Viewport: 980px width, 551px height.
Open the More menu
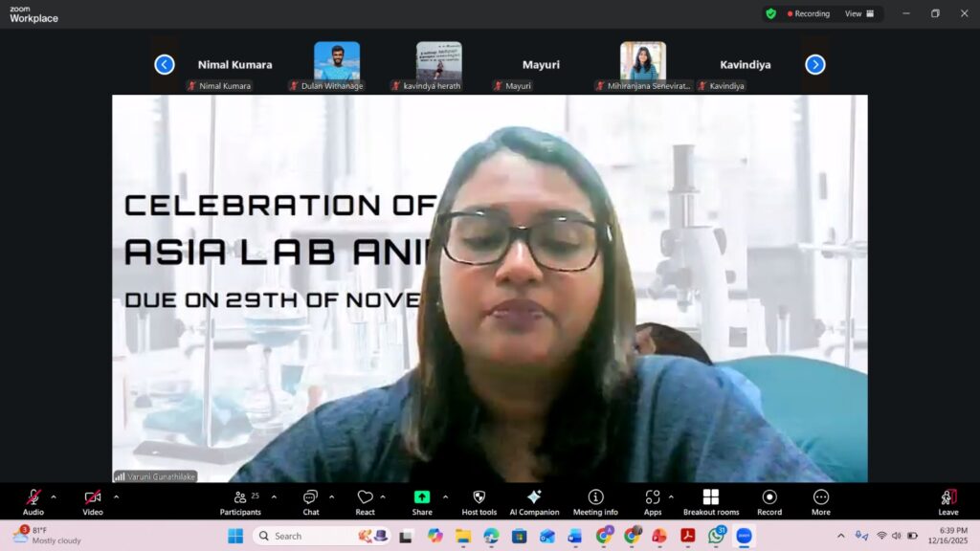point(820,501)
